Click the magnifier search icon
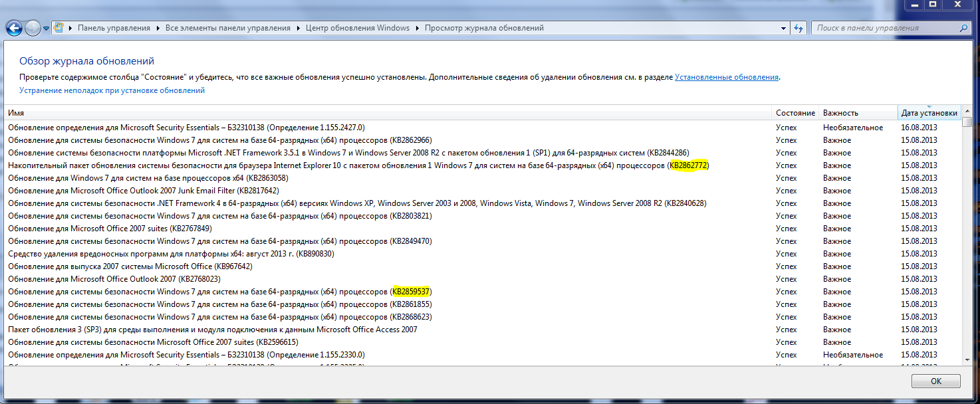Viewport: 980px width, 404px height. point(963,28)
